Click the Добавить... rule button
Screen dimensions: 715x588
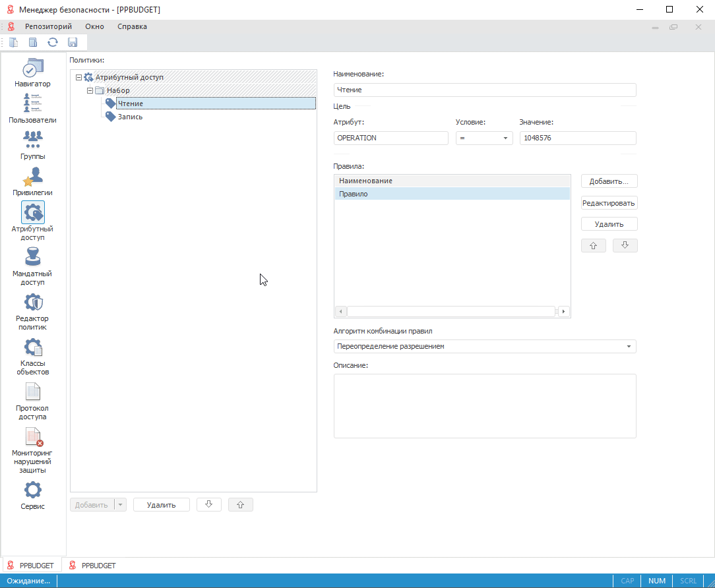click(x=609, y=181)
